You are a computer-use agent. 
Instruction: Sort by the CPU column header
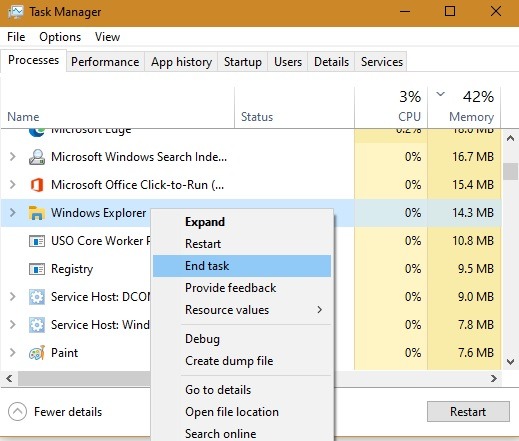(391, 107)
